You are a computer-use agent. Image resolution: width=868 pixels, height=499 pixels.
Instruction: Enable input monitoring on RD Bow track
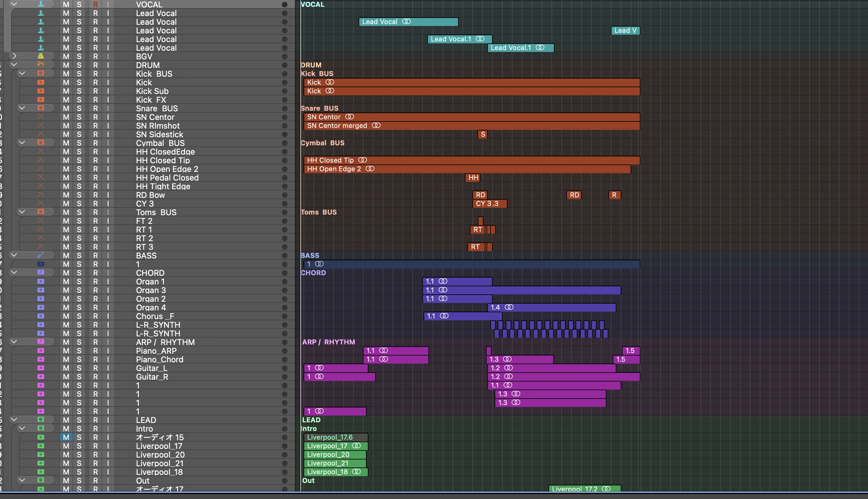[x=108, y=195]
